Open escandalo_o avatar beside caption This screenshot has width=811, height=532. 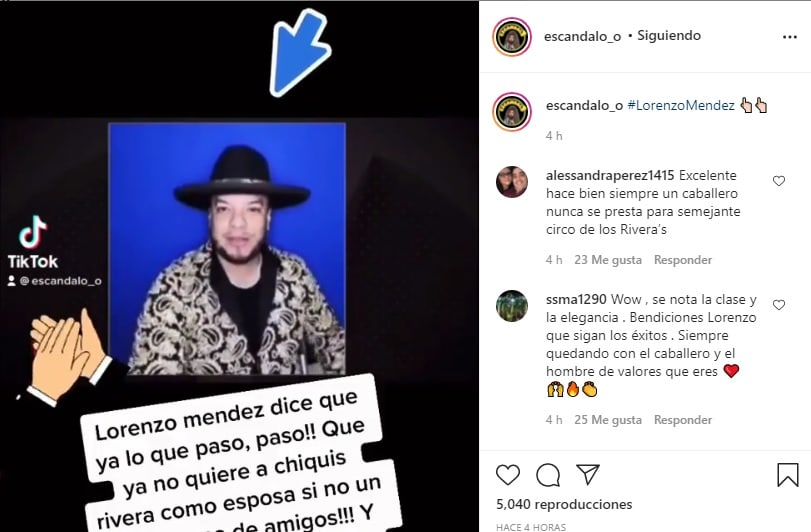pos(512,112)
